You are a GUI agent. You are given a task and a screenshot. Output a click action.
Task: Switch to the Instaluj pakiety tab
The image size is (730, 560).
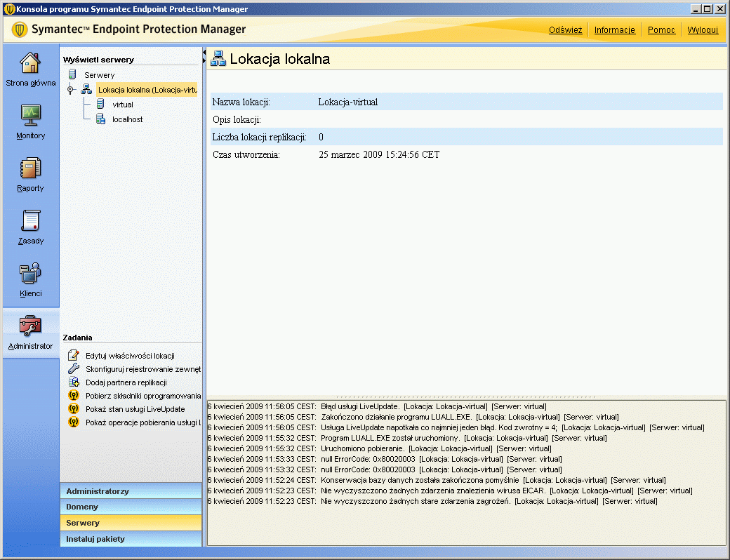pyautogui.click(x=131, y=538)
